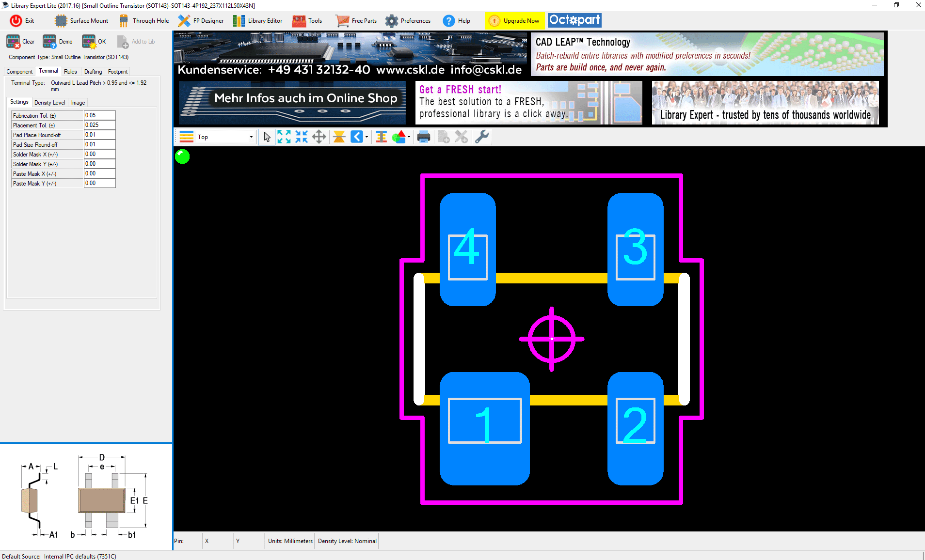Launch the FP Designer tool
This screenshot has height=560, width=925.
(x=201, y=20)
